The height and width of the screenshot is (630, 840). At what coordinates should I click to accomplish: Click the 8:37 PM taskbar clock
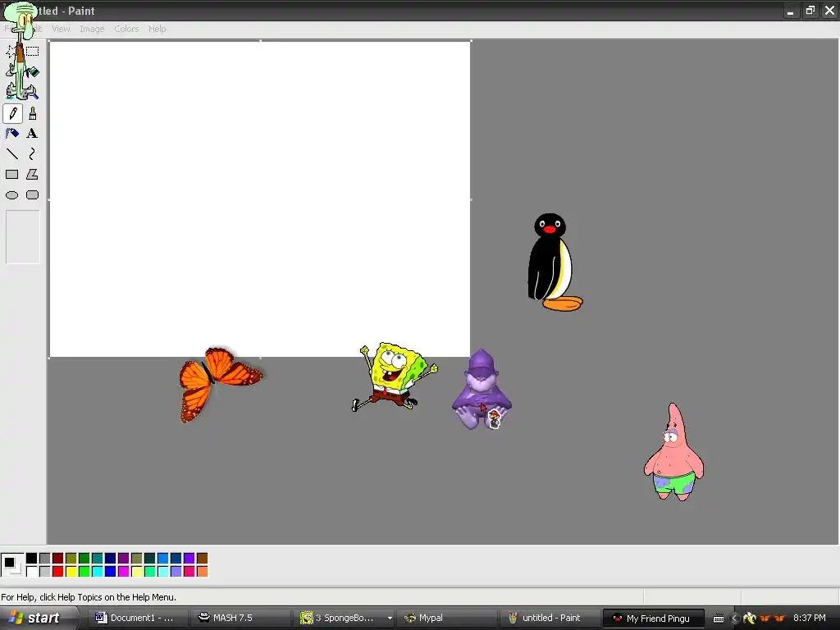click(x=809, y=619)
